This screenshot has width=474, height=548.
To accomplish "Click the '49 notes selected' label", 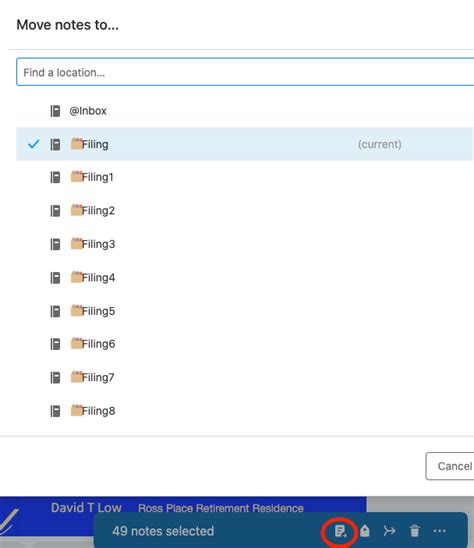I will pos(163,531).
